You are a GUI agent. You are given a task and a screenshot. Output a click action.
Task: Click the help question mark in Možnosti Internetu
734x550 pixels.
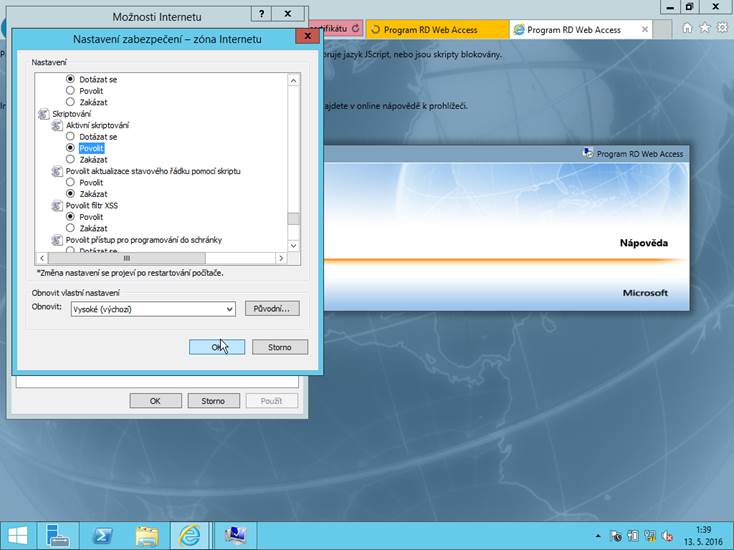(261, 14)
